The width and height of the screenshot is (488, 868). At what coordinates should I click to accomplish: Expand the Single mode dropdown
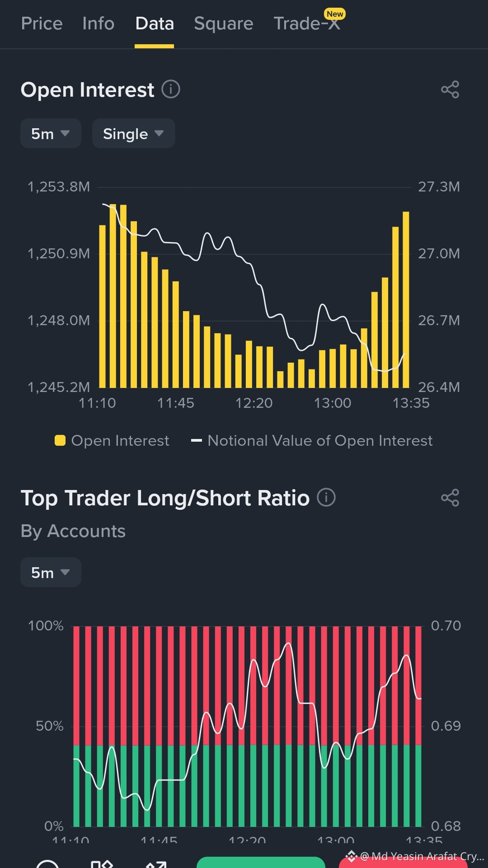134,133
